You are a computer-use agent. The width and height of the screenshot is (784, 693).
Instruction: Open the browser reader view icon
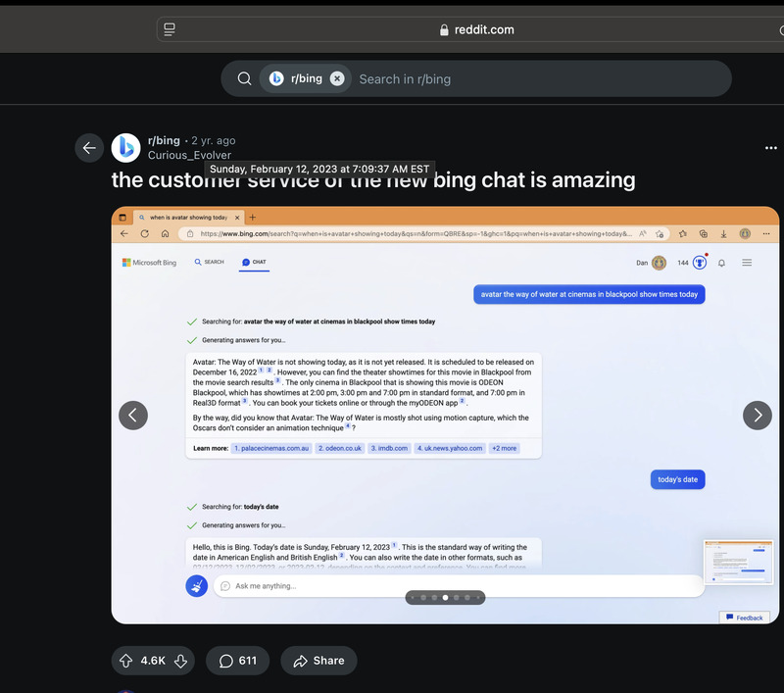[170, 29]
